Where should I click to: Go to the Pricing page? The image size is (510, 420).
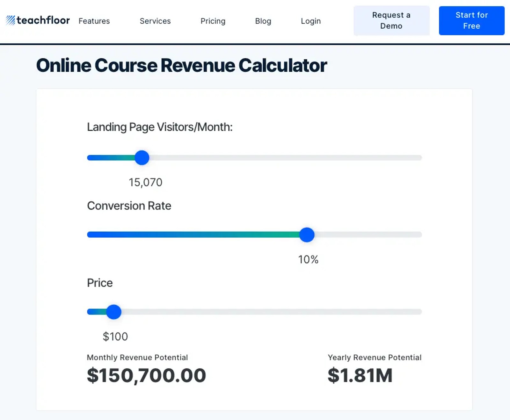click(213, 21)
